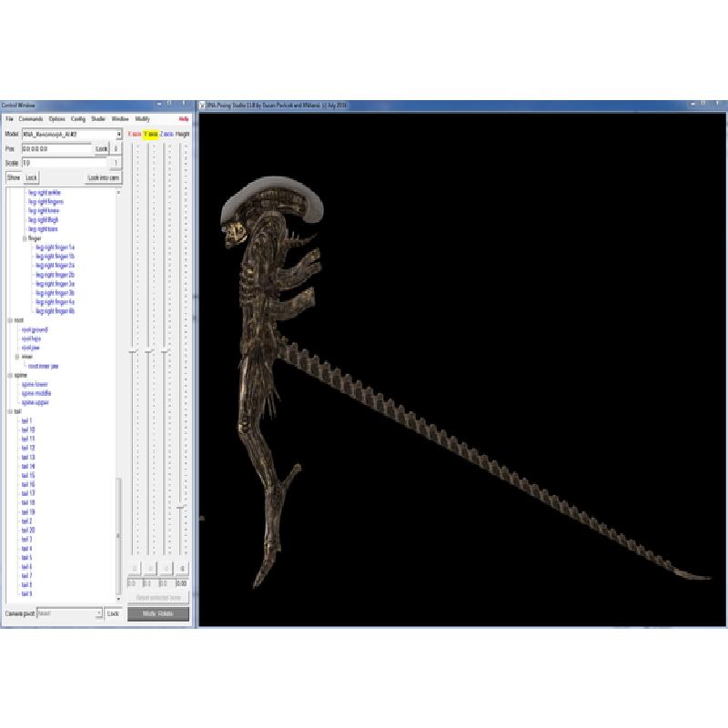Open the Config menu
728x728 pixels.
(x=78, y=119)
